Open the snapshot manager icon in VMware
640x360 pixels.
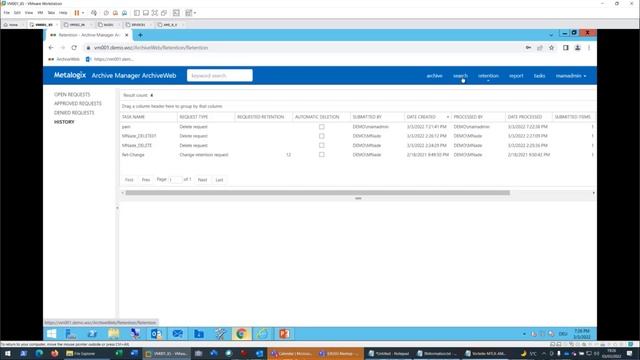coord(124,13)
